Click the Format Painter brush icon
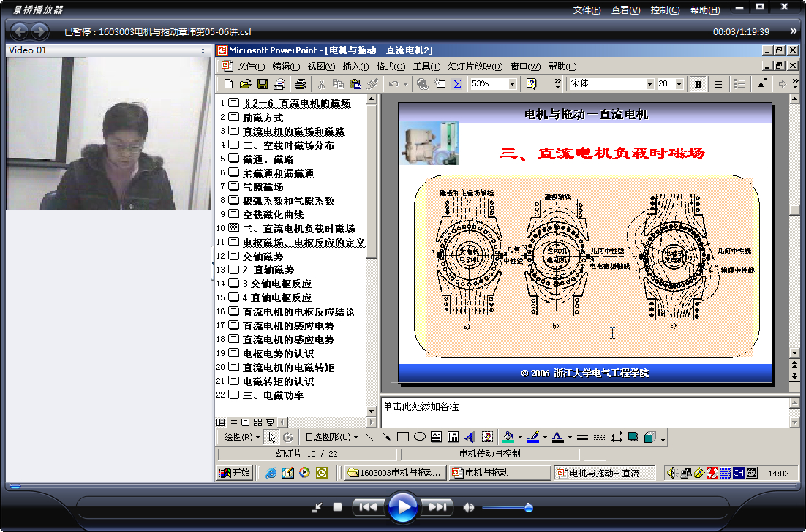 click(x=372, y=84)
